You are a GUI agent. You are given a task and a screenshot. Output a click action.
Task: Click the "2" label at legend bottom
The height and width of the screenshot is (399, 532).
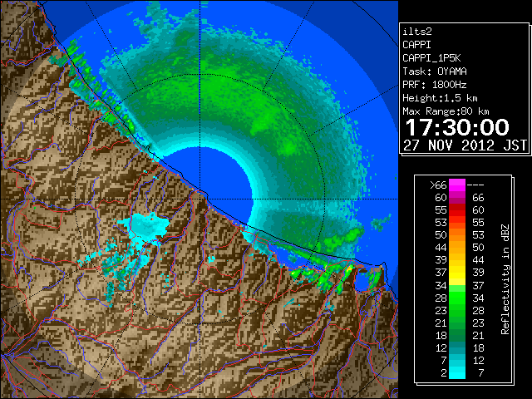tap(444, 373)
